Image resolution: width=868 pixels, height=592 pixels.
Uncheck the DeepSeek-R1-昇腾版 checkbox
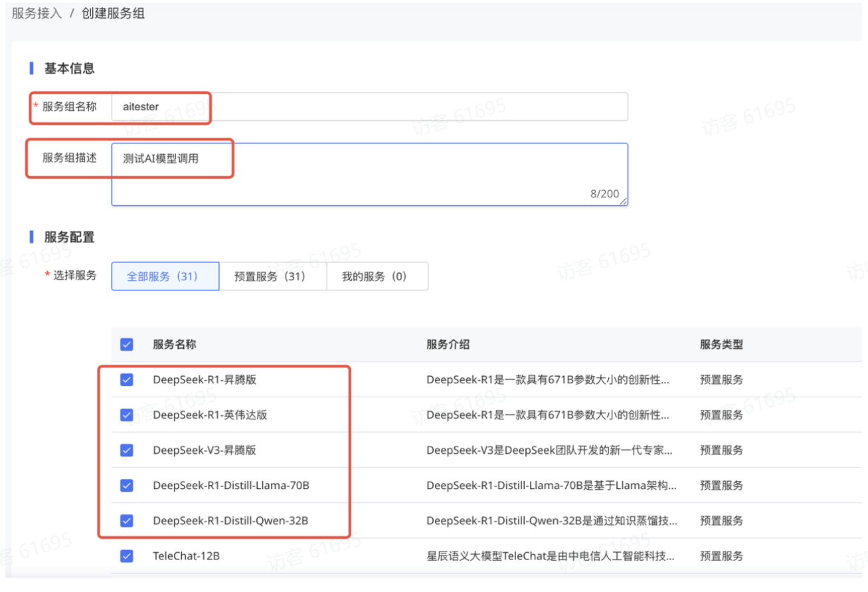pyautogui.click(x=126, y=379)
